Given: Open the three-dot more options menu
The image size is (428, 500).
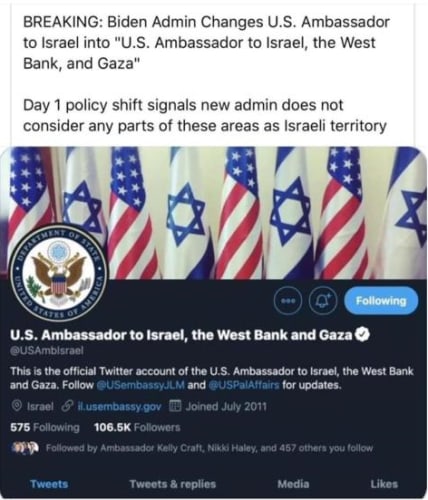Looking at the screenshot, I should [288, 301].
